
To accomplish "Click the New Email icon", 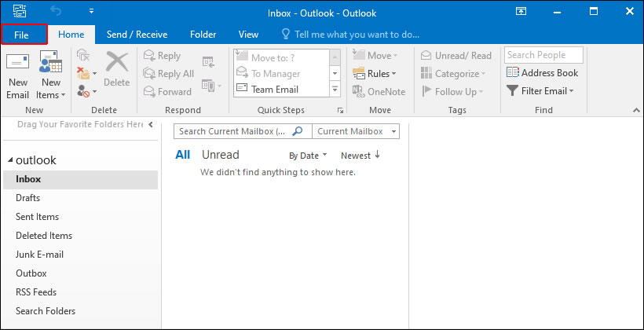I will (x=17, y=64).
